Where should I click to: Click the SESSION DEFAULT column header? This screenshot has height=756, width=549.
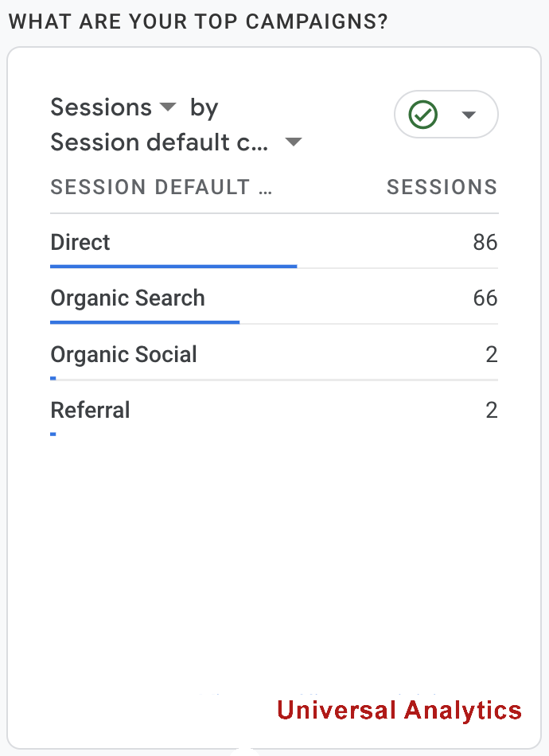pos(161,187)
